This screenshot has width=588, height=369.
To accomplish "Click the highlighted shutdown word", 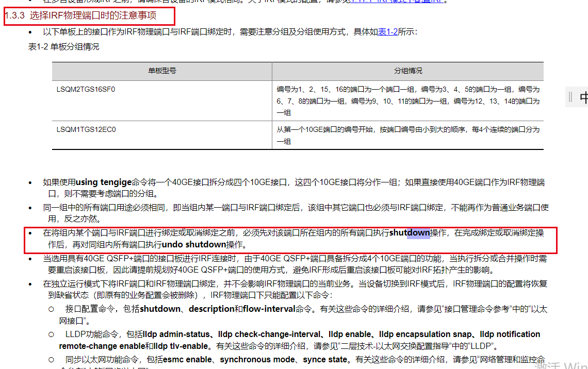I will (410, 233).
